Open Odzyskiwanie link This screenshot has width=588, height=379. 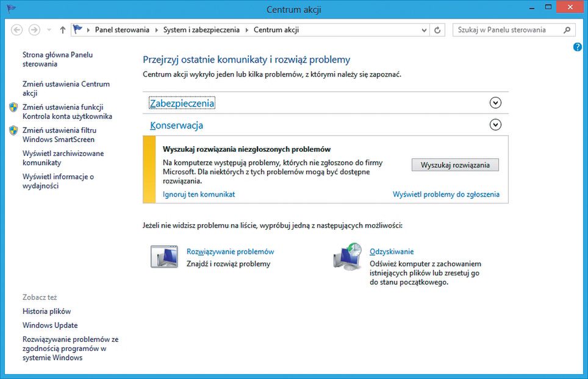pos(392,252)
